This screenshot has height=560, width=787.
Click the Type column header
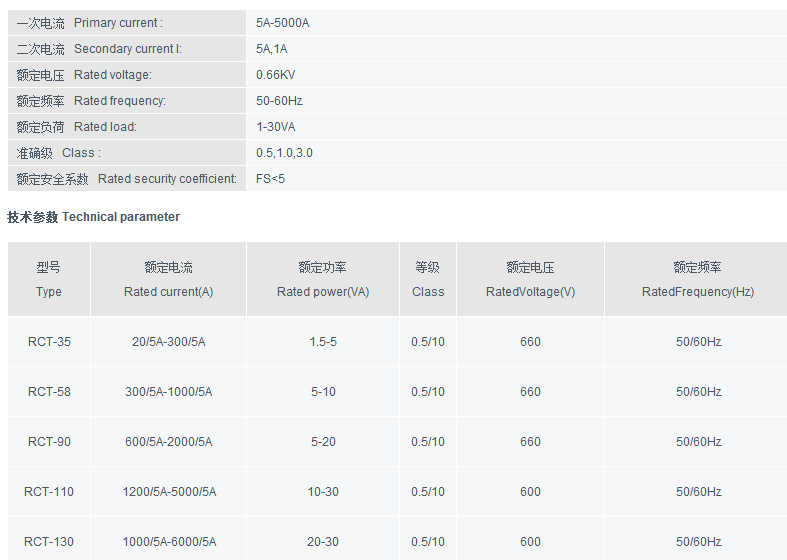[x=49, y=280]
